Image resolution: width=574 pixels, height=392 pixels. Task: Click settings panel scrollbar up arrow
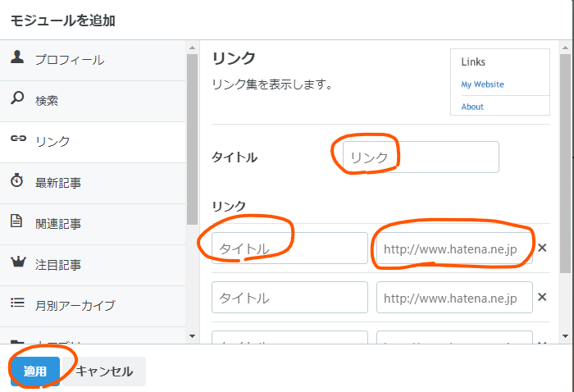point(565,48)
